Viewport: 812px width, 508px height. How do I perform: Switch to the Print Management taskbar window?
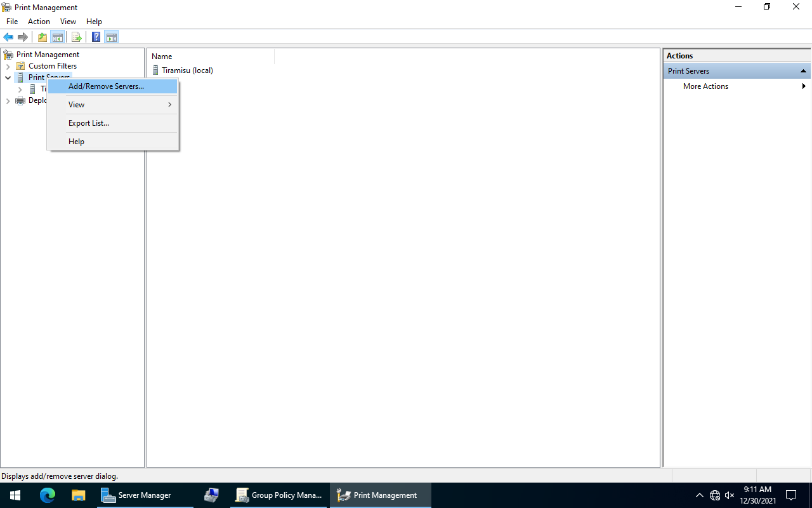[x=379, y=495]
